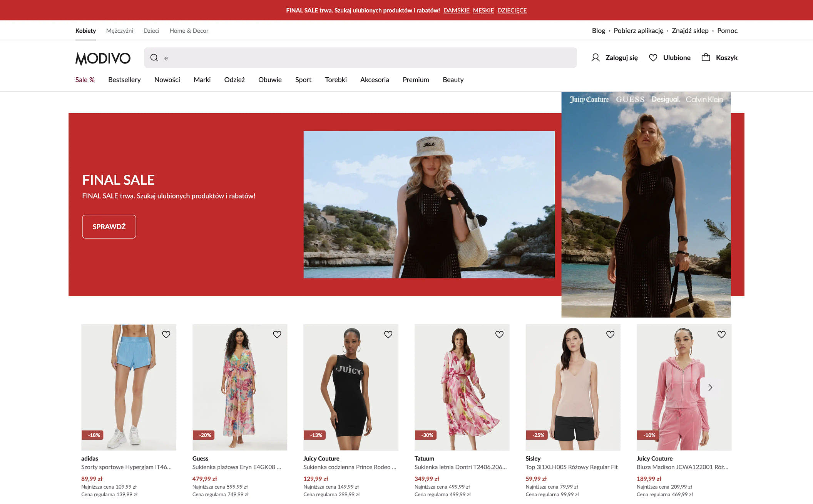Image resolution: width=813 pixels, height=504 pixels.
Task: Open the Odzież category menu
Action: 234,80
